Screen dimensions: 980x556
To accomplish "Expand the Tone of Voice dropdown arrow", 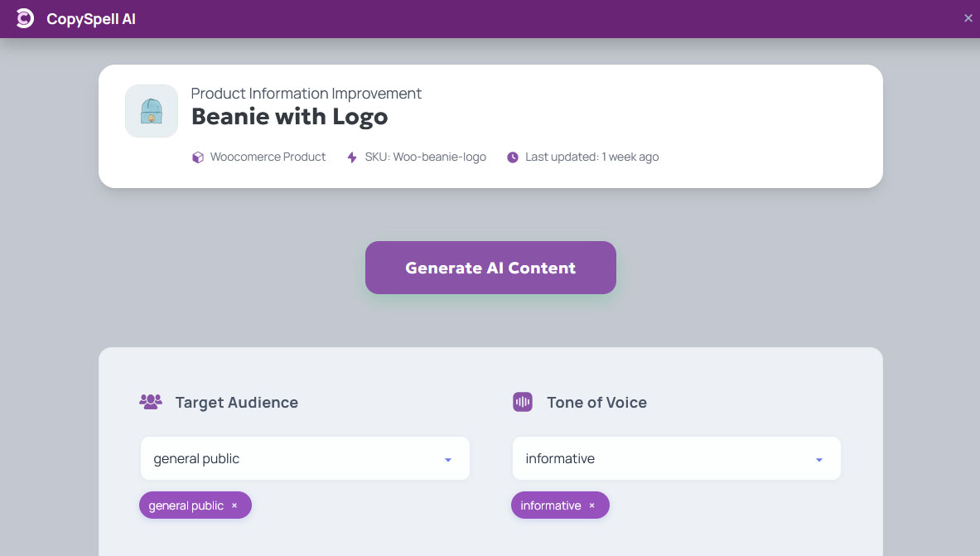I will 819,460.
